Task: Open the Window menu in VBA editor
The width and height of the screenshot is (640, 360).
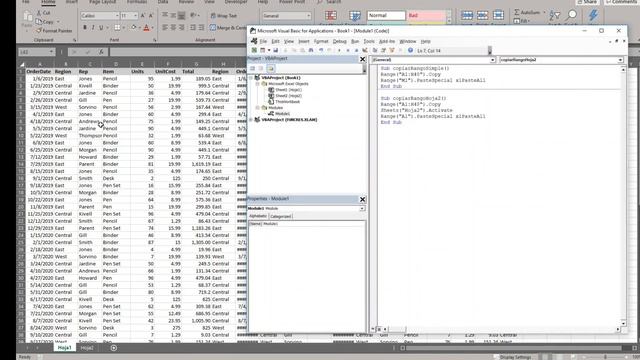Action: click(407, 41)
